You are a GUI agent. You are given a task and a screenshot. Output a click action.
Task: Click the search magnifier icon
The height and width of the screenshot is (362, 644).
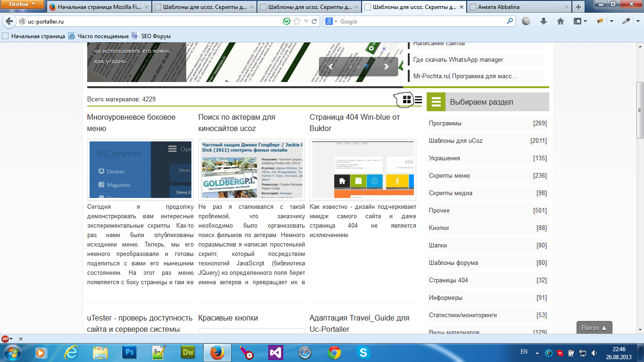click(x=510, y=21)
